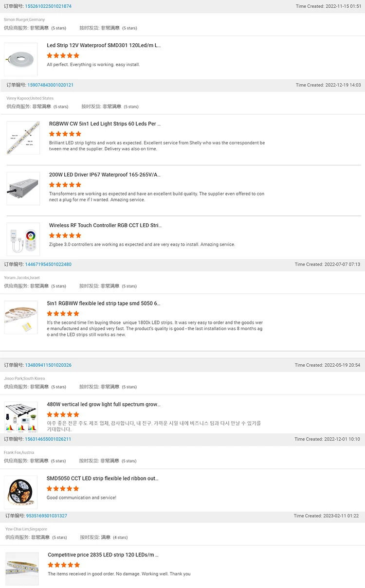This screenshot has width=365, height=588.
Task: Open the 5in1 RGBWW flexible strip thumbnail
Action: coord(21,318)
